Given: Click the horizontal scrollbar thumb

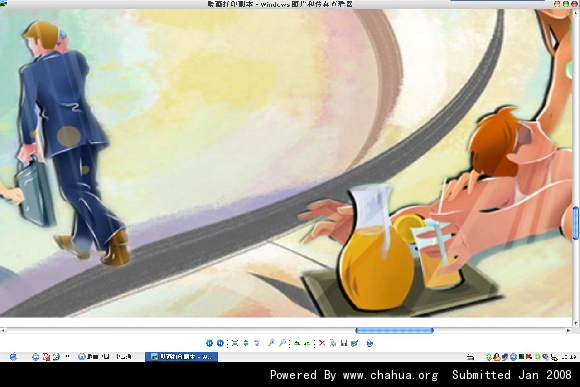Looking at the screenshot, I should coord(394,330).
